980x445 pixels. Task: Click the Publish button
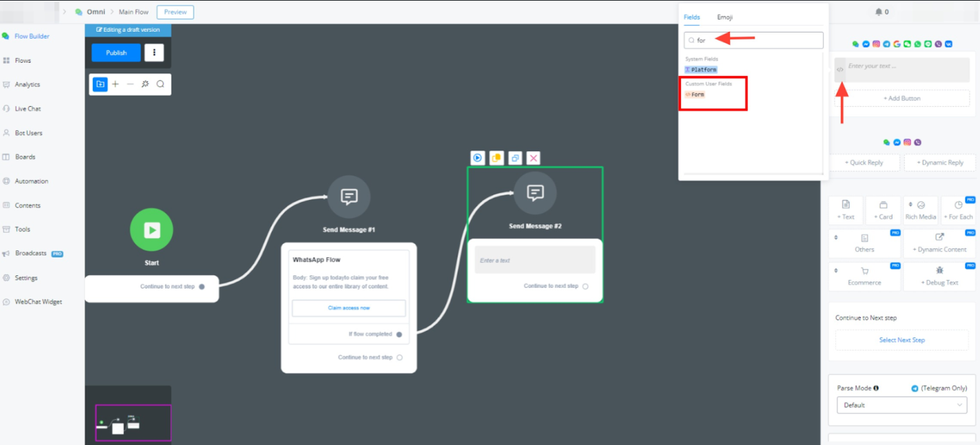coord(116,52)
